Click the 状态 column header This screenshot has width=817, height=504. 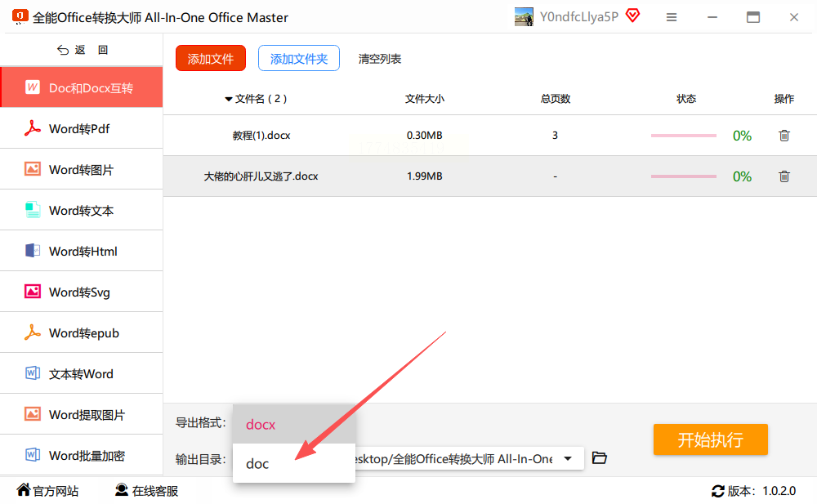click(686, 99)
